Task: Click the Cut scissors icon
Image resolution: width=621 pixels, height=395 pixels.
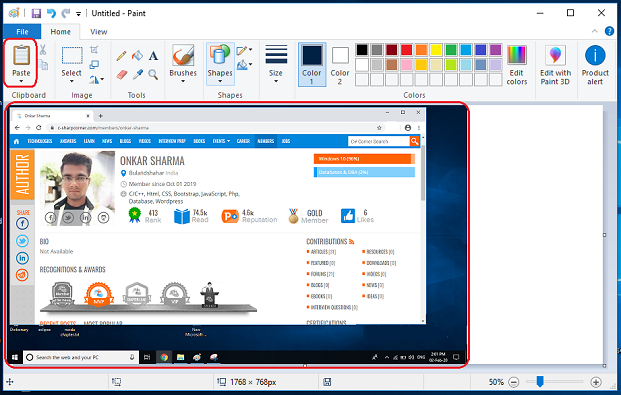Action: [x=43, y=50]
